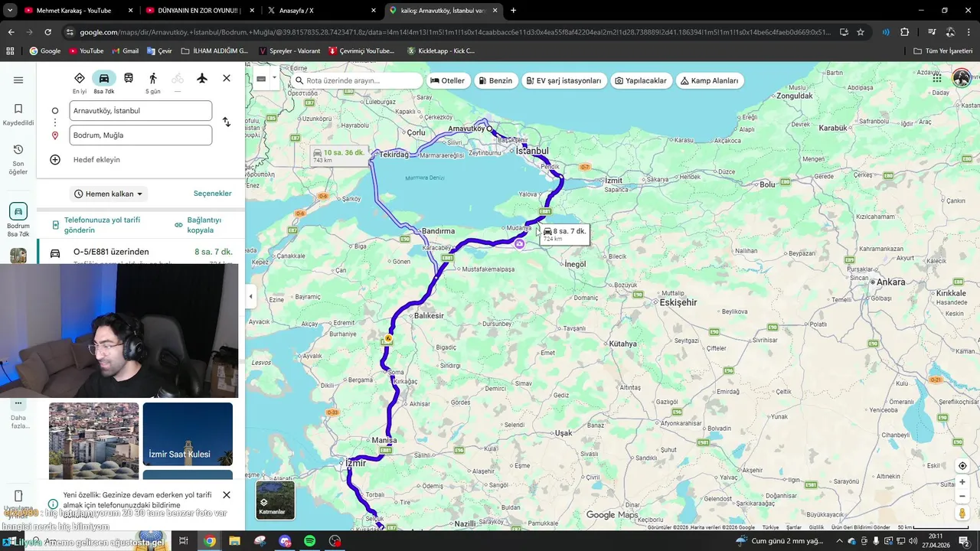This screenshot has width=980, height=551.
Task: Click the Bodrum, Muğla destination field
Action: tap(141, 135)
